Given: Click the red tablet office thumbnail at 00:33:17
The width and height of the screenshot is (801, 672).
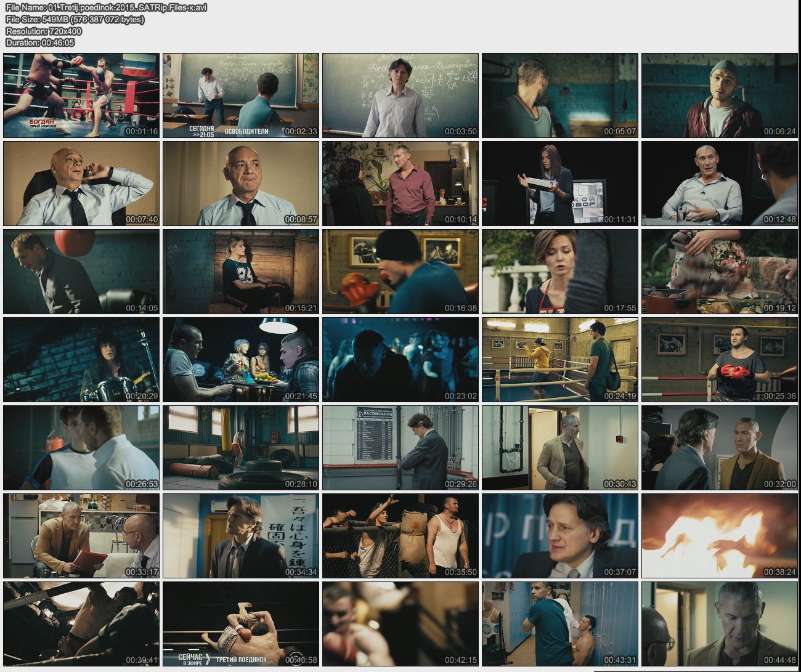Looking at the screenshot, I should click(x=81, y=535).
